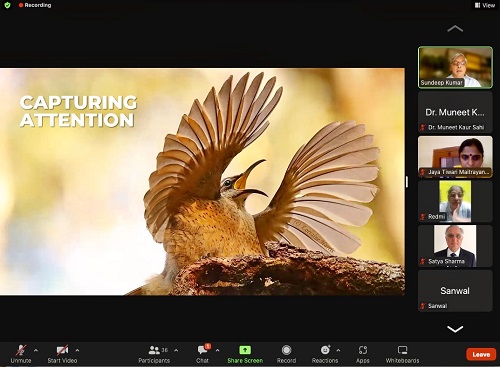Click muted mic icon on Redmi's tile
Screen dimensions: 500x367
423,217
